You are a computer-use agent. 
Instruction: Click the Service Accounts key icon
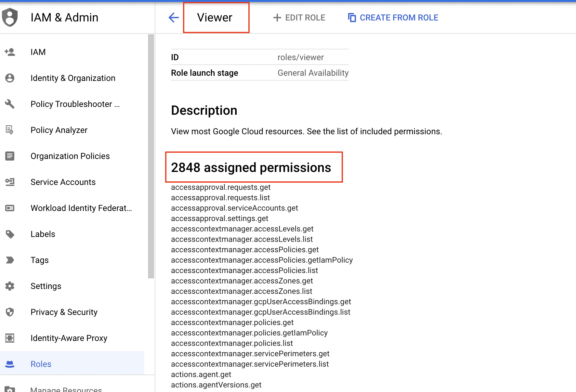(x=10, y=182)
